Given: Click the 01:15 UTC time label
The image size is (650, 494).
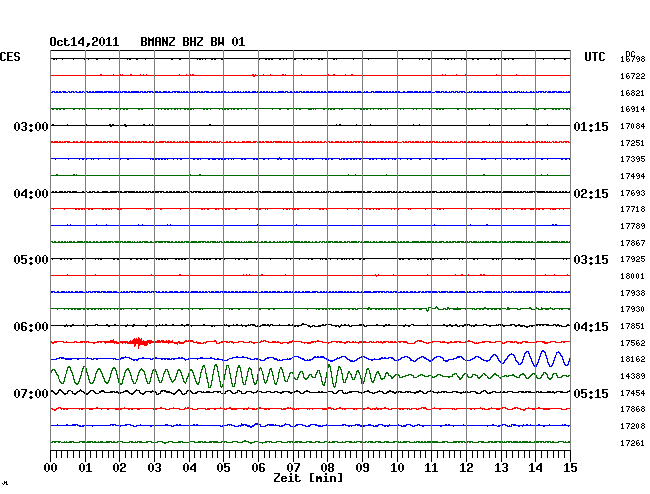Looking at the screenshot, I should click(591, 126).
